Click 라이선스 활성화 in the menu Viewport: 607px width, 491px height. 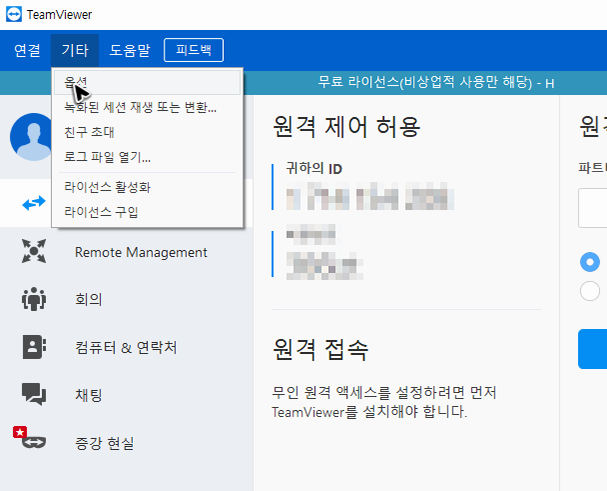(x=147, y=187)
